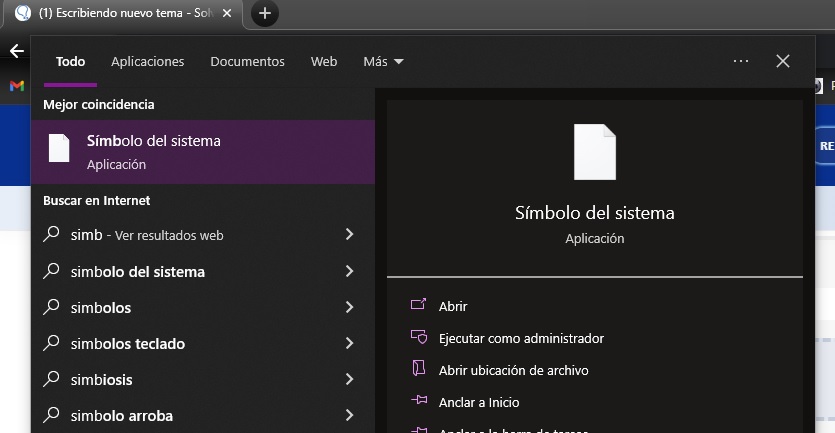Click the search icon beside simbiosis
The width and height of the screenshot is (835, 433).
click(53, 380)
